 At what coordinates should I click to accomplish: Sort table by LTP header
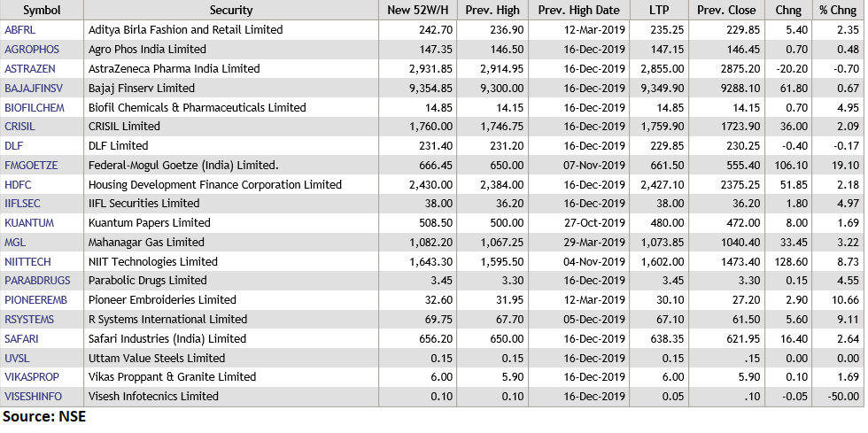point(658,11)
